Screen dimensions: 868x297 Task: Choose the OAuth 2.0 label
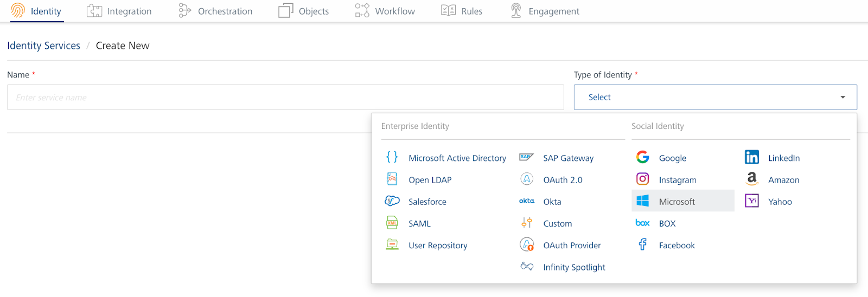[x=563, y=179]
